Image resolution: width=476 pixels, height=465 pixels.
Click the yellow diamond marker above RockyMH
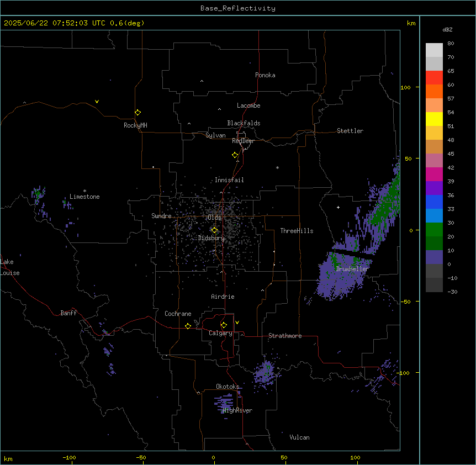click(x=138, y=113)
